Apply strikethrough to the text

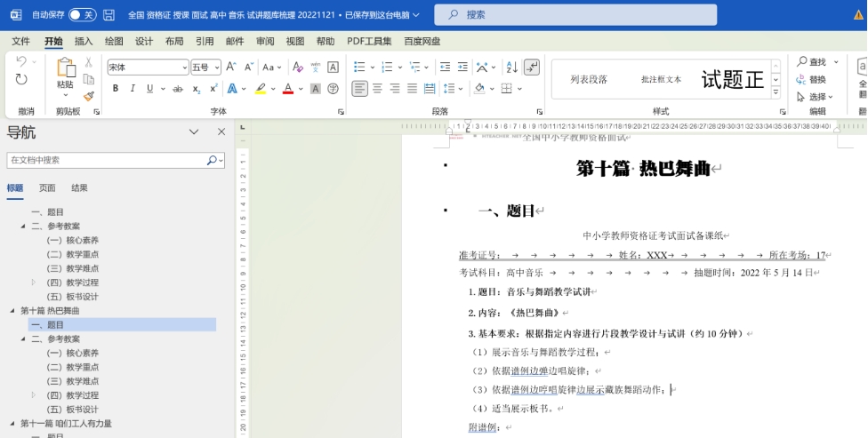[178, 89]
